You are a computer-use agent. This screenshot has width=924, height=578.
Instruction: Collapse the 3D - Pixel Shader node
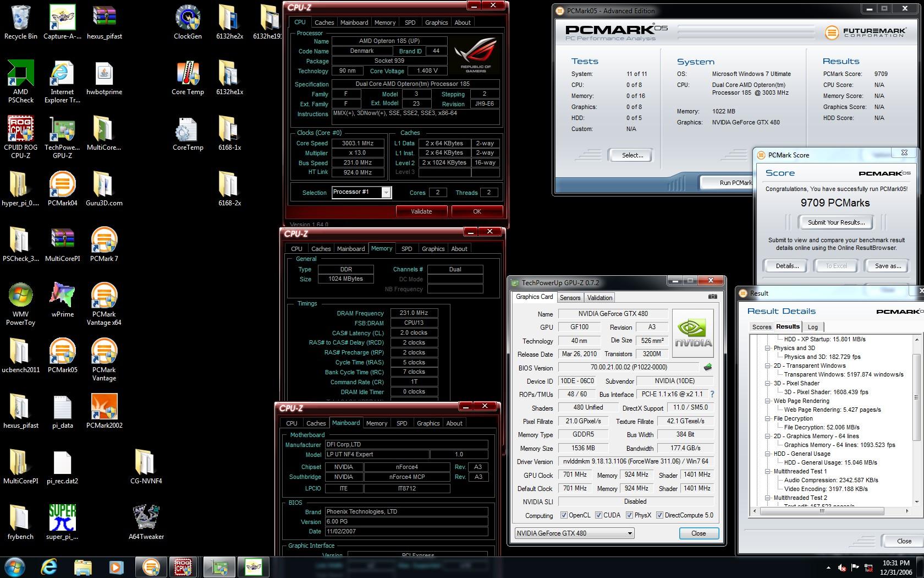(767, 383)
